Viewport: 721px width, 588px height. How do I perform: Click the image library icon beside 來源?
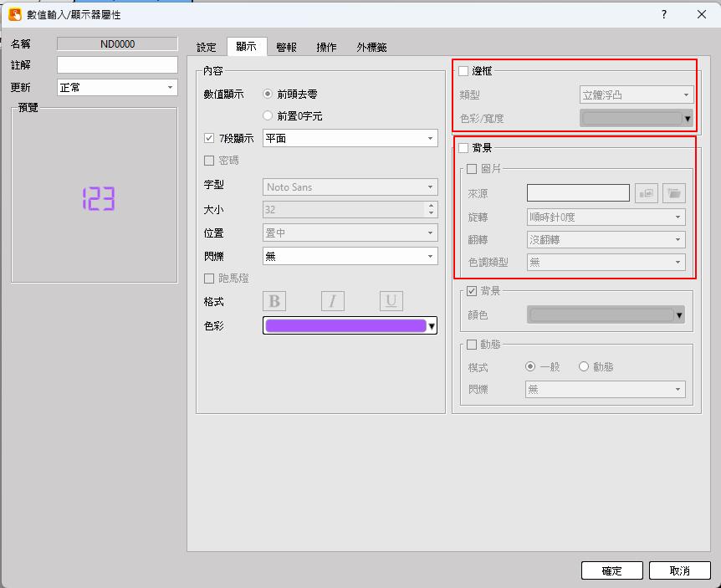[647, 193]
